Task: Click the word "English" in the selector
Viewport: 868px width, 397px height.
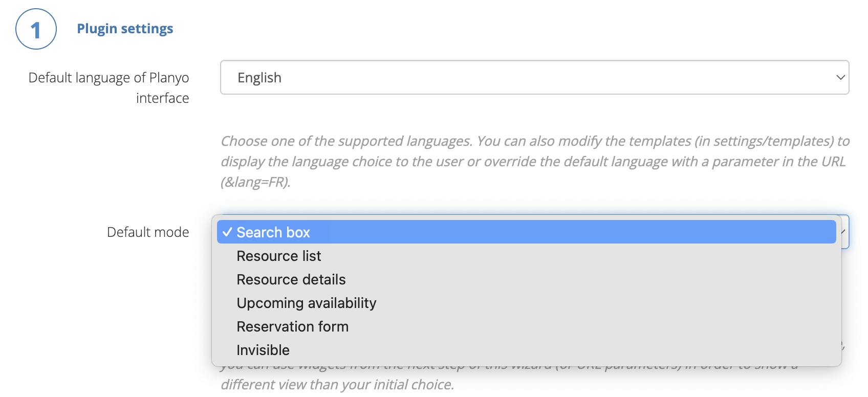Action: click(x=259, y=78)
